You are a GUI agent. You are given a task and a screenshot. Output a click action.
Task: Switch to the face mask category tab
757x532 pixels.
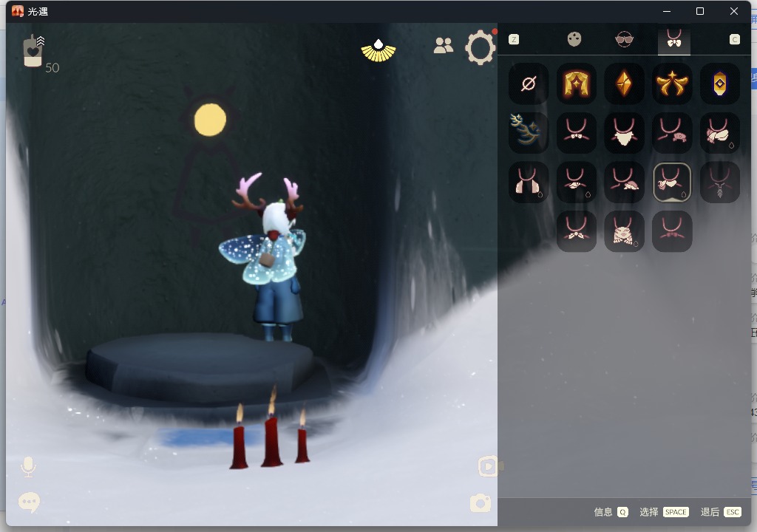point(574,39)
